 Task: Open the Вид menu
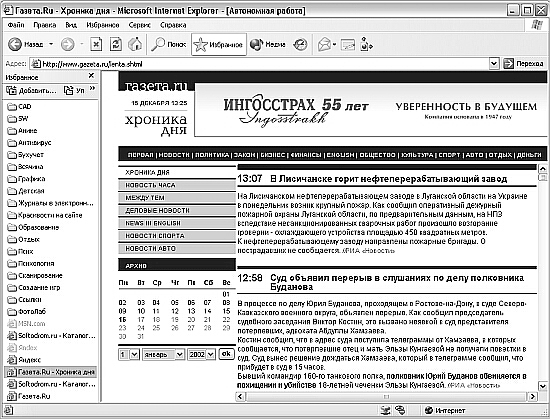pyautogui.click(x=71, y=25)
